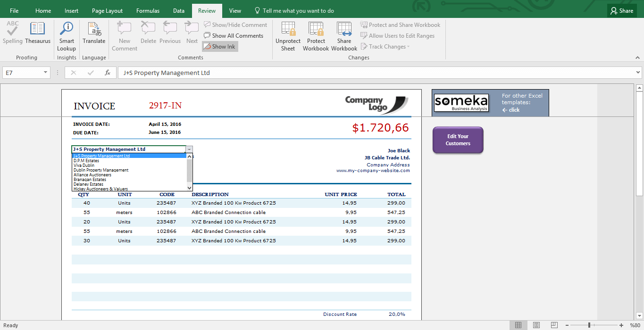Viewport: 644px width, 330px height.
Task: Click the customer dropdown arrow in cell E7
Action: (x=190, y=149)
